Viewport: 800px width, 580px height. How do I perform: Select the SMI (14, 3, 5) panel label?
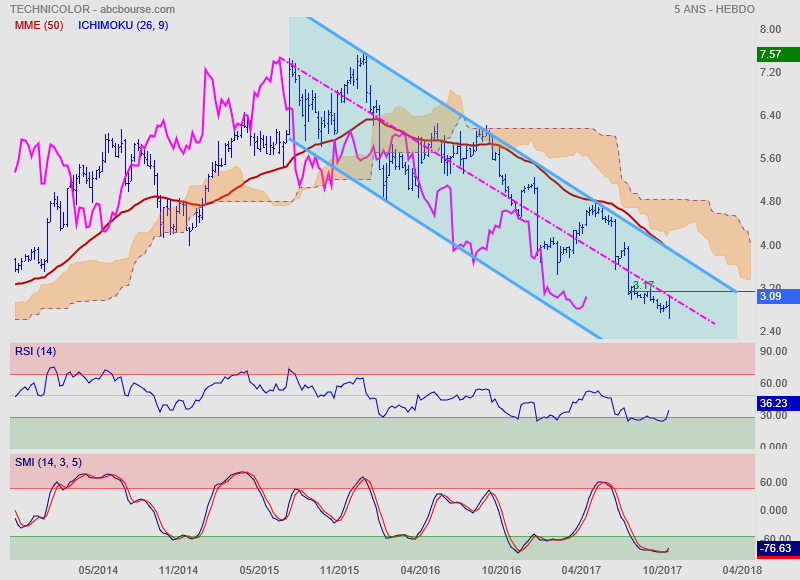48,462
